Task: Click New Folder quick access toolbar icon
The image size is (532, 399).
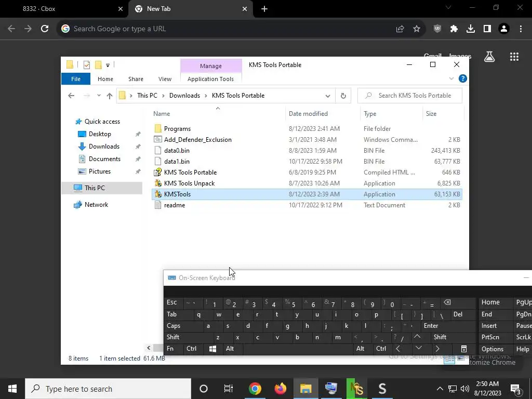Action: [98, 64]
